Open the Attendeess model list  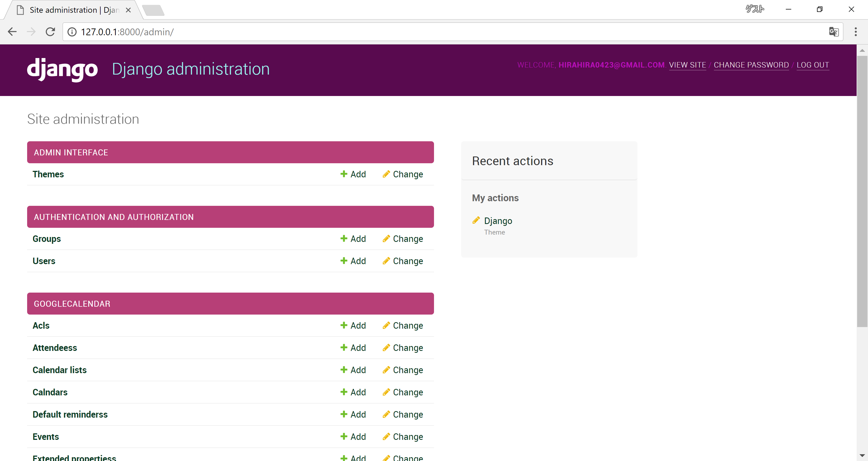coord(54,347)
